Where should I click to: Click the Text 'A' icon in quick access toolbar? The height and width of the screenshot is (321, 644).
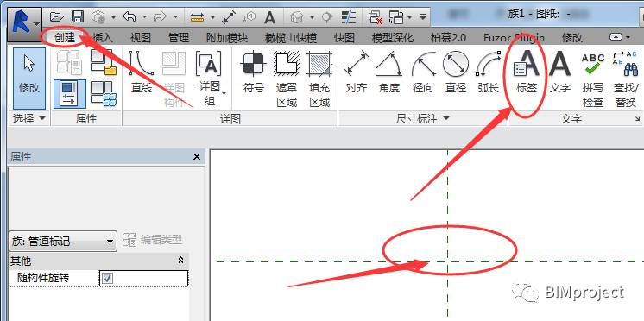pyautogui.click(x=269, y=17)
